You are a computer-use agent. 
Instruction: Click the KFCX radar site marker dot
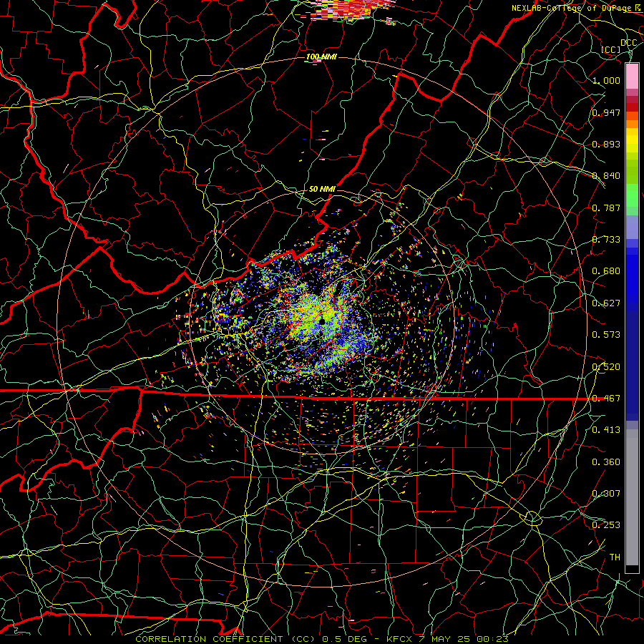pyautogui.click(x=322, y=321)
